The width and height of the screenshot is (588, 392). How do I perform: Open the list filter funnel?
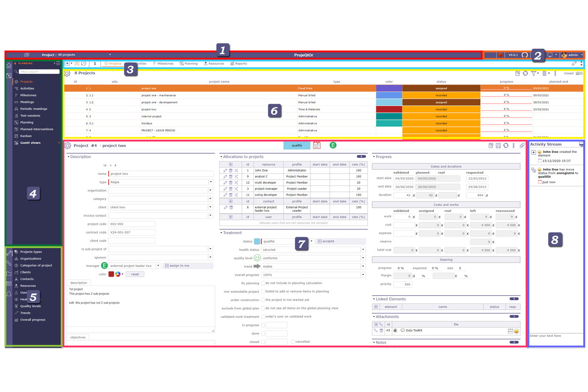click(x=534, y=73)
